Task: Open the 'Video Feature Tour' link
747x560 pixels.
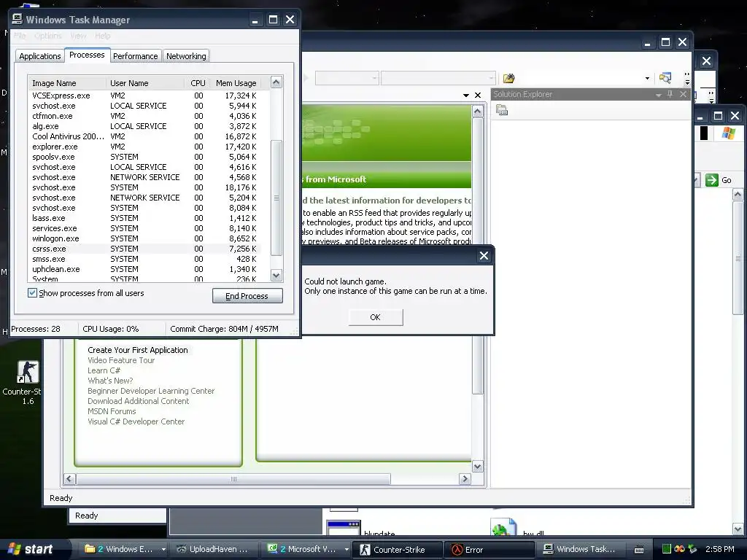Action: point(121,360)
